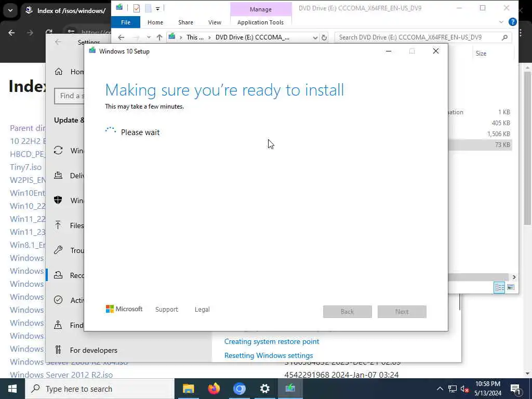Click Settings back arrow
Image resolution: width=532 pixels, height=399 pixels.
pos(58,42)
